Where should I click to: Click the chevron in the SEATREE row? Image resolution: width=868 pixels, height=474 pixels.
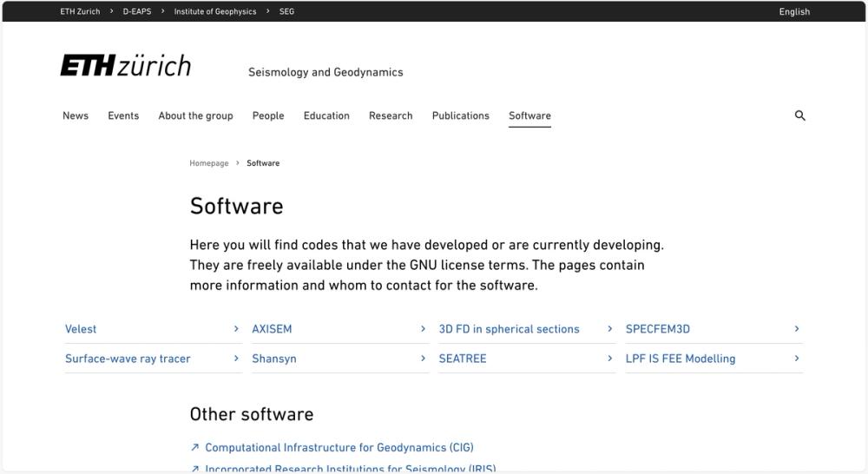[610, 359]
